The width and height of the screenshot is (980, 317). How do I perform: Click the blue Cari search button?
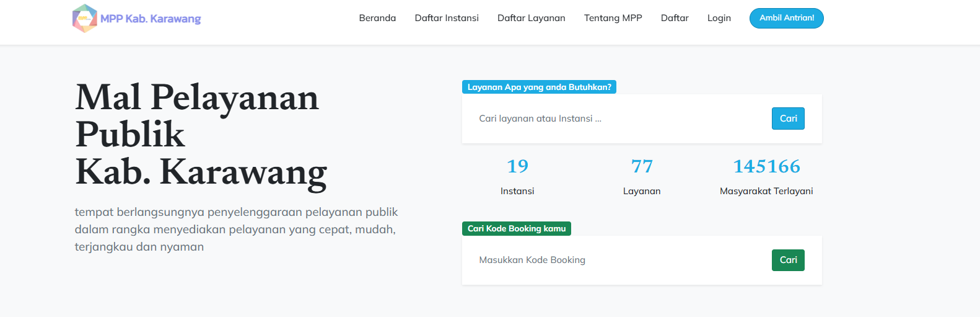[x=788, y=118]
